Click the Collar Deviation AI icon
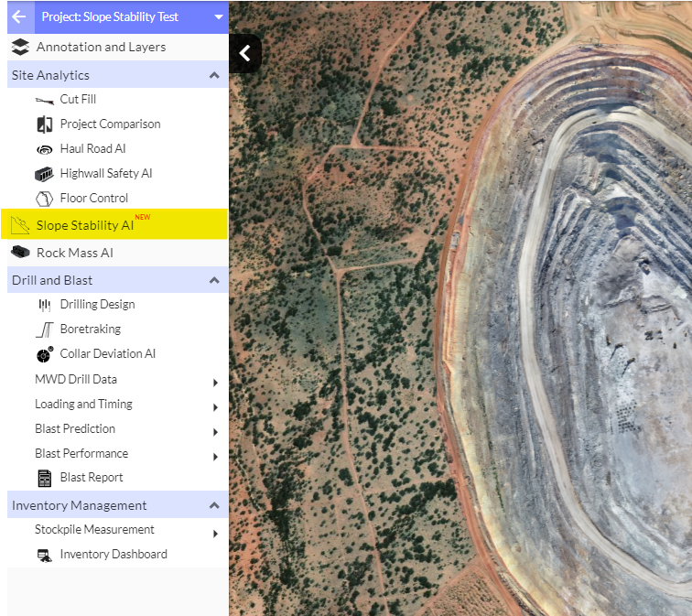This screenshot has height=616, width=692. click(x=44, y=354)
